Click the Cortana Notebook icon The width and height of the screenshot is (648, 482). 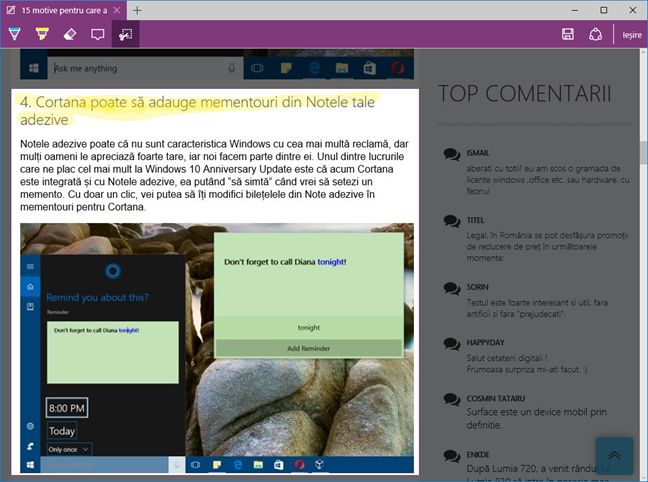pos(30,306)
